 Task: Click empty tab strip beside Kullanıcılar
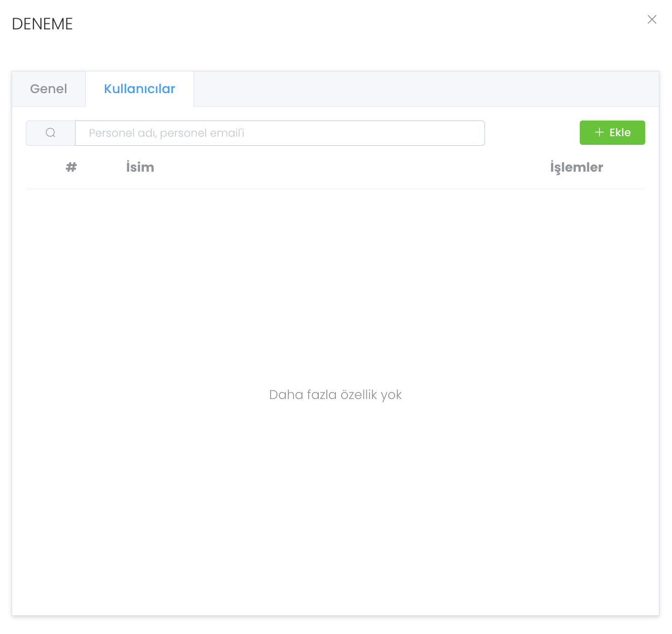coord(426,89)
